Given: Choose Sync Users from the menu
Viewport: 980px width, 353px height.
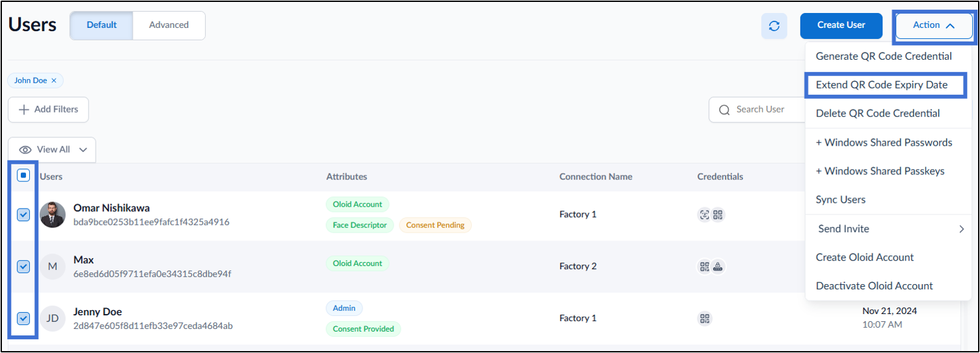Looking at the screenshot, I should pos(841,200).
